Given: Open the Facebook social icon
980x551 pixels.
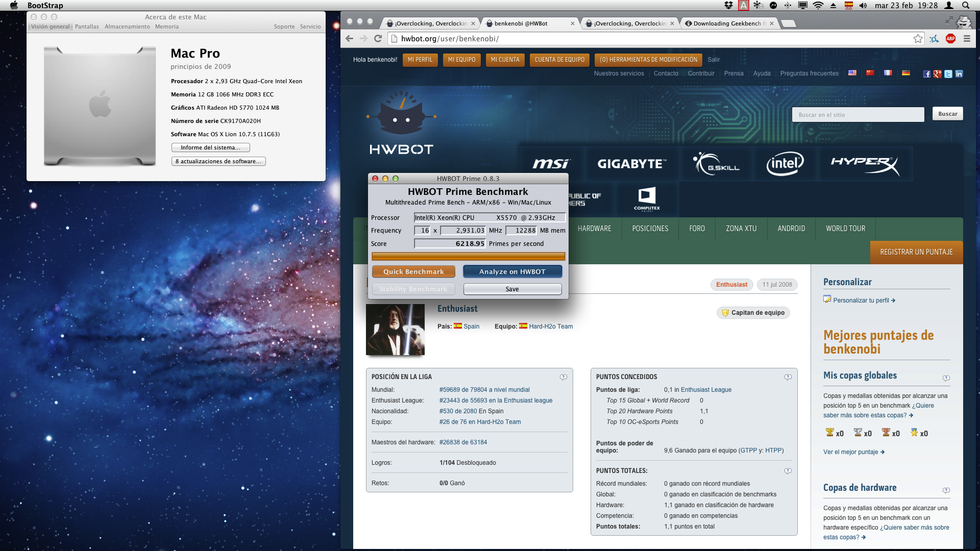Looking at the screenshot, I should tap(927, 74).
